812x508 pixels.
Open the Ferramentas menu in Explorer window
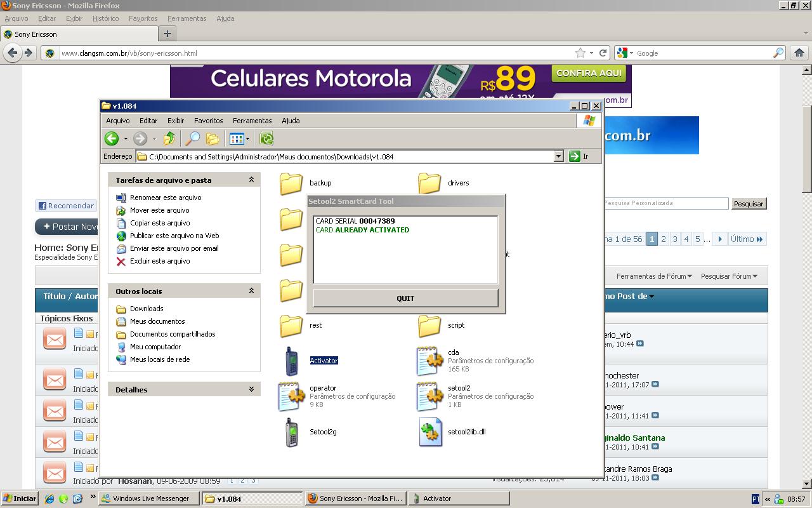(x=252, y=121)
